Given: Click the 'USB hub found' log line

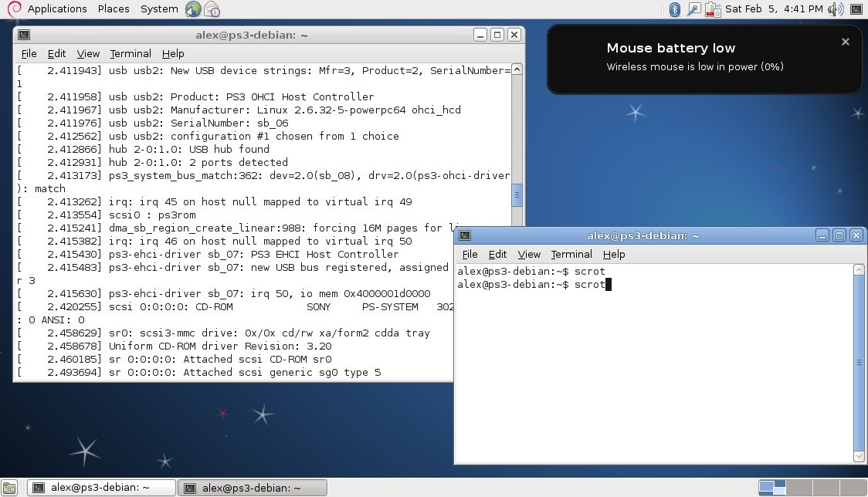Looking at the screenshot, I should [144, 150].
